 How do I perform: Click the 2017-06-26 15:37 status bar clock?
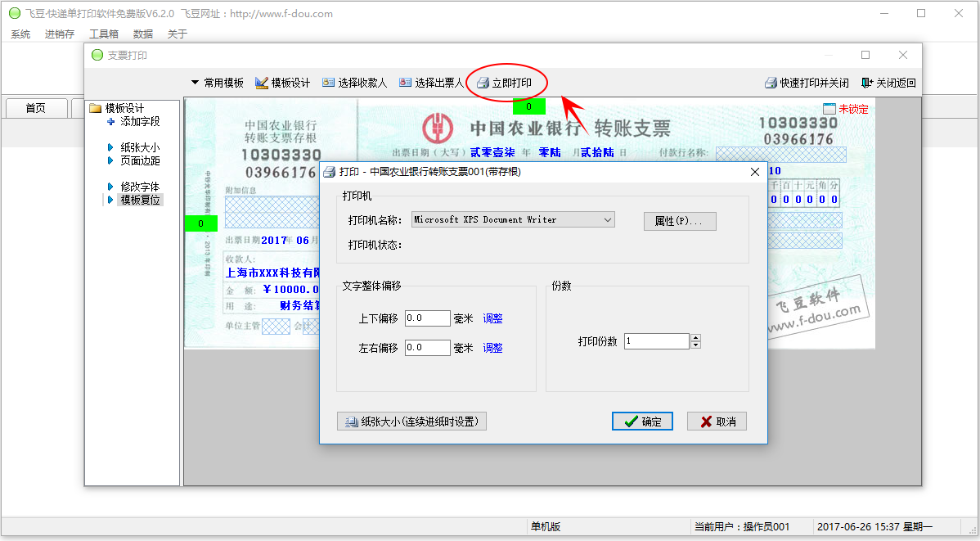(874, 526)
